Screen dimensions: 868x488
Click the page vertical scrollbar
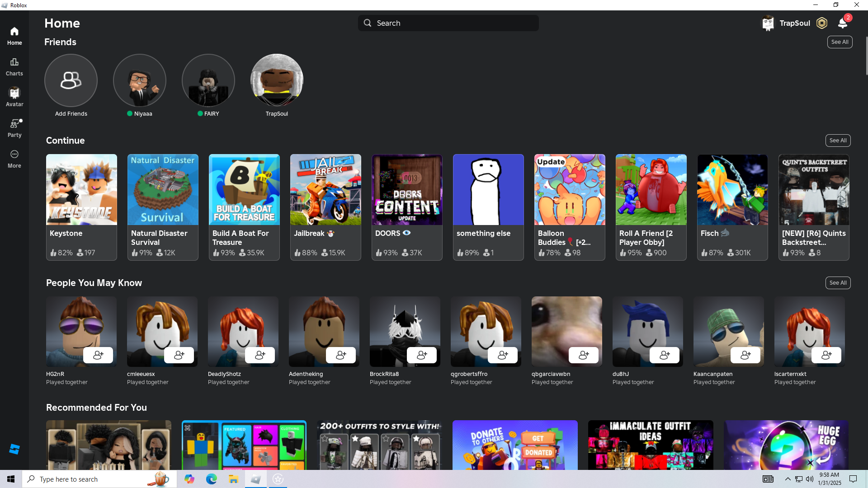tap(866, 55)
